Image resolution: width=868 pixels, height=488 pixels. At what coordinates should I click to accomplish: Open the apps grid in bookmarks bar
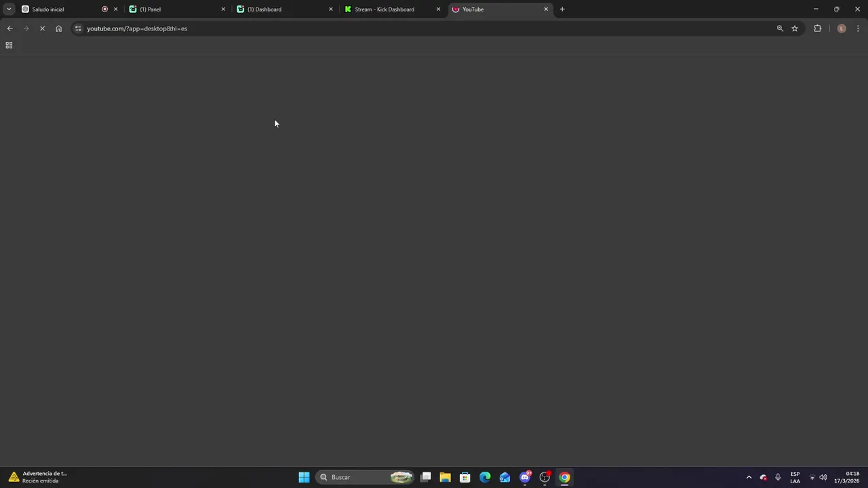[x=9, y=45]
